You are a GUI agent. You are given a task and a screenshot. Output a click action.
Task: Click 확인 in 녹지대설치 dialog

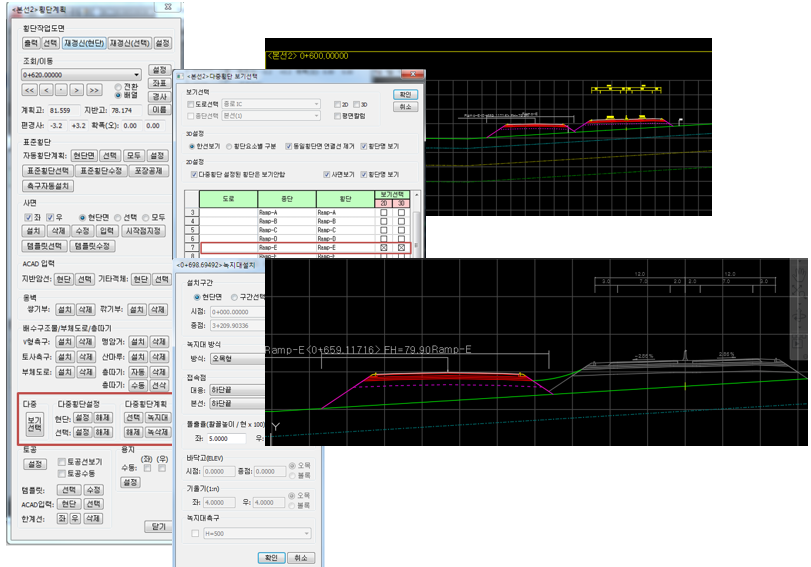tap(271, 557)
